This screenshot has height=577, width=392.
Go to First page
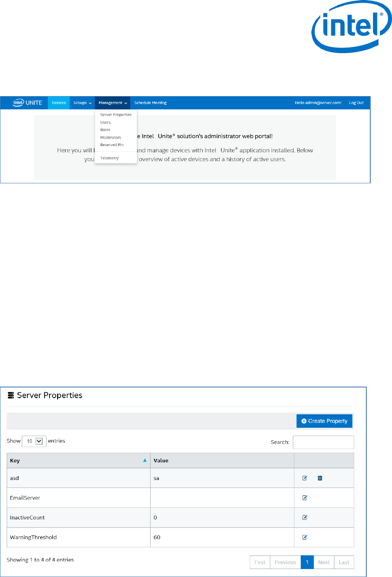260,562
